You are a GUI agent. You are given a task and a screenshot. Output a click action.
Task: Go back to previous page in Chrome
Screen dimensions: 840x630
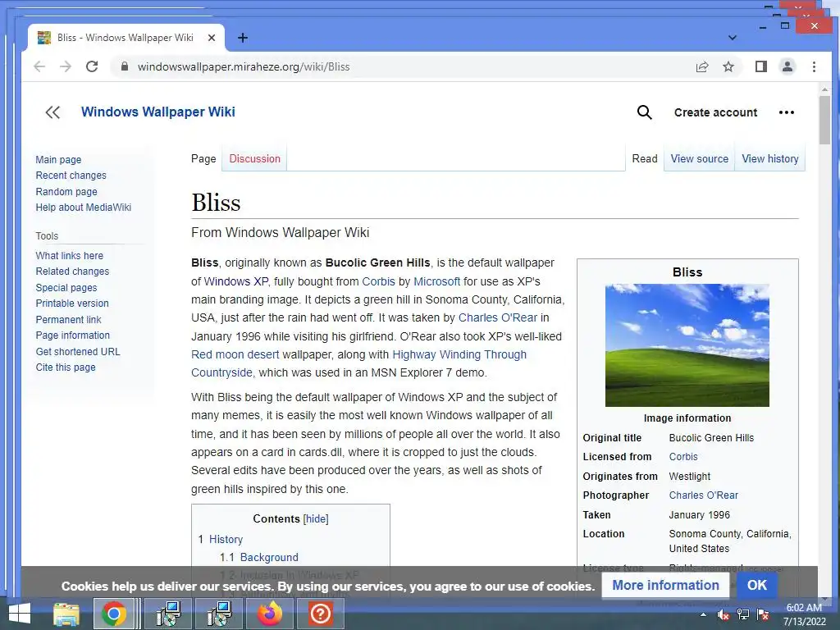(39, 66)
